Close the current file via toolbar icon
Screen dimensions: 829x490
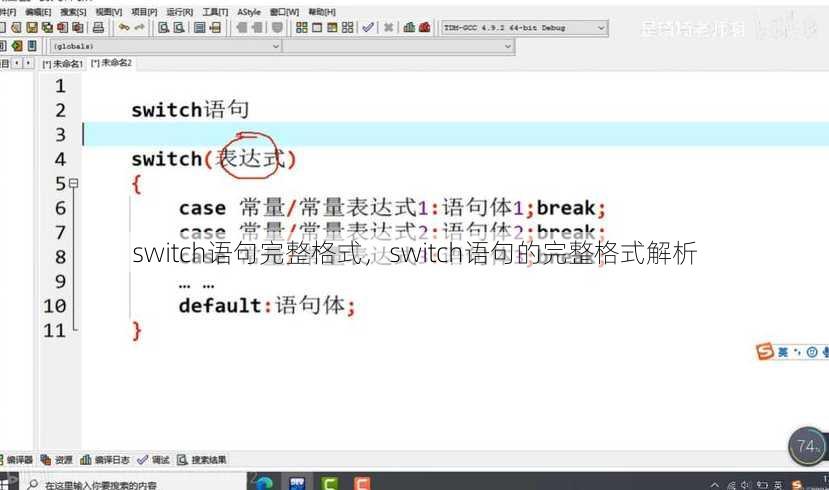pyautogui.click(x=62, y=27)
